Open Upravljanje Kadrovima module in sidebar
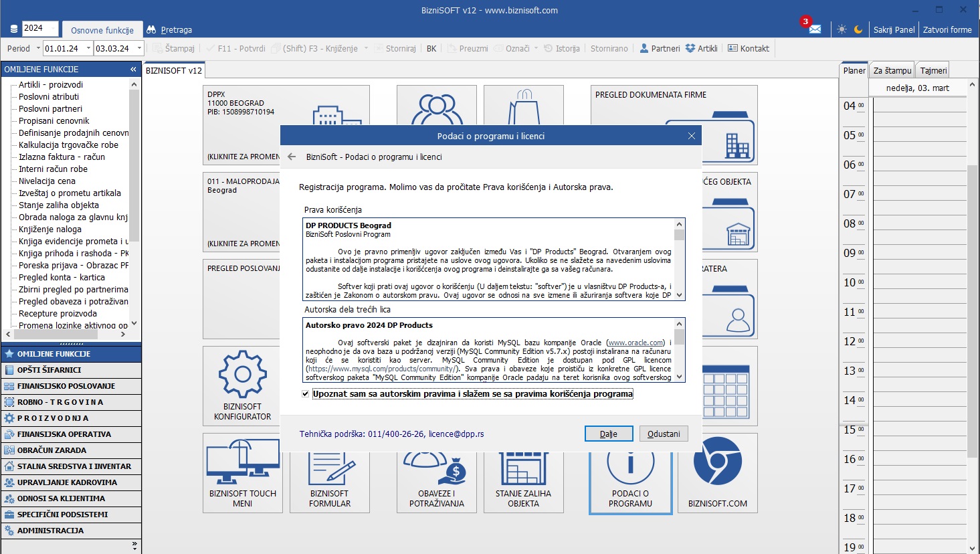The width and height of the screenshot is (980, 554). (x=71, y=482)
